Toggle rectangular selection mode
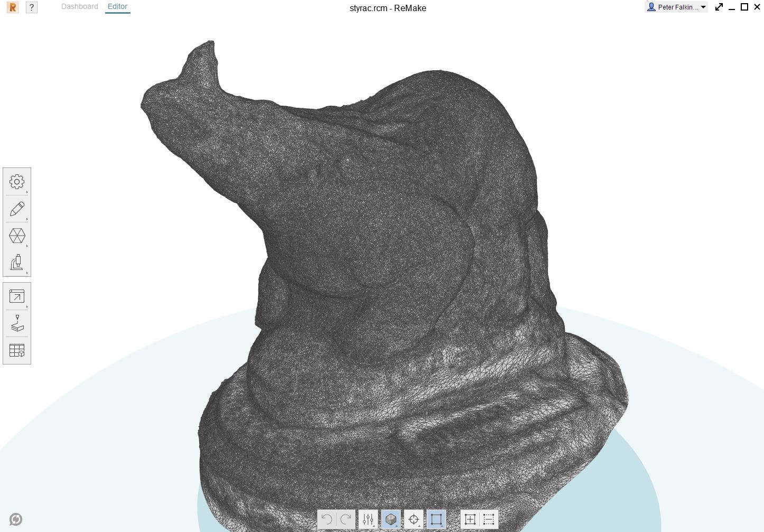The image size is (764, 532). [x=436, y=519]
